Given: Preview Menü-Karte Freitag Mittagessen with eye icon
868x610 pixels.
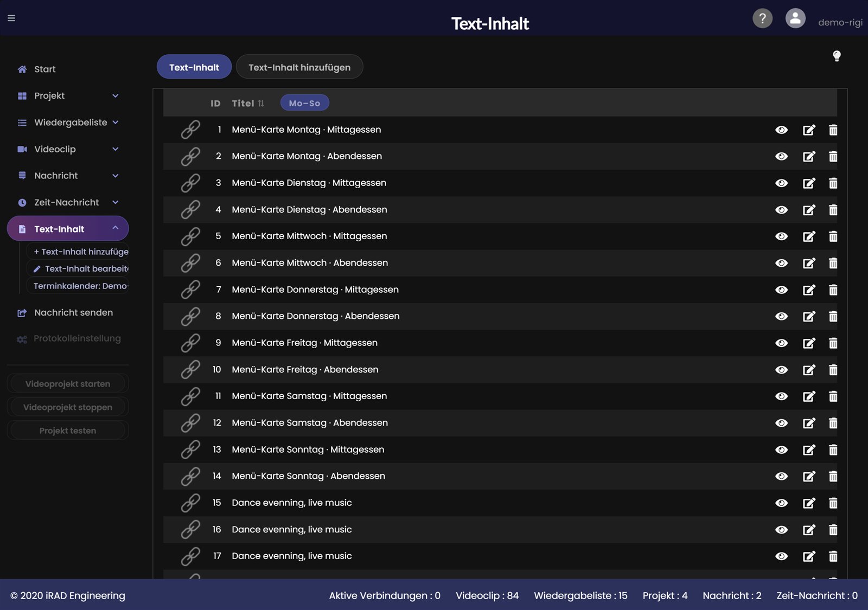Looking at the screenshot, I should click(781, 343).
